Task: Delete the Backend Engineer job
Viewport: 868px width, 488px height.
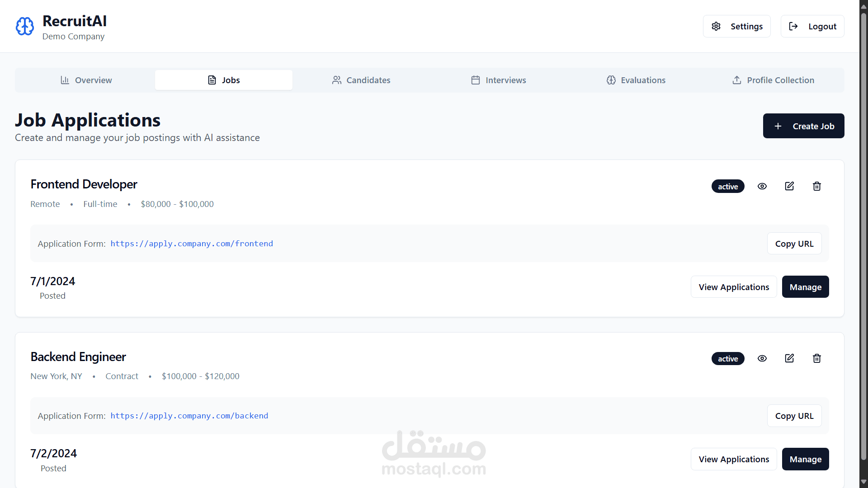Action: click(x=816, y=358)
